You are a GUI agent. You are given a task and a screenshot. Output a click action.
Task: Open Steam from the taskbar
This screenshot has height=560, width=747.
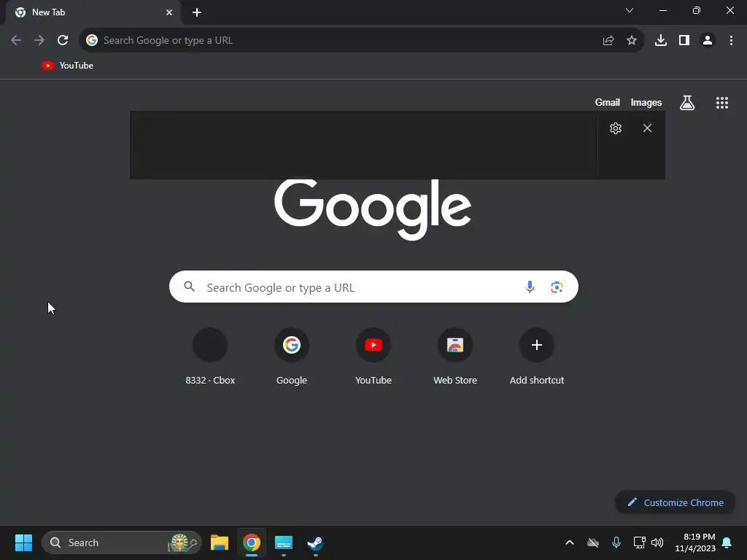pos(315,542)
